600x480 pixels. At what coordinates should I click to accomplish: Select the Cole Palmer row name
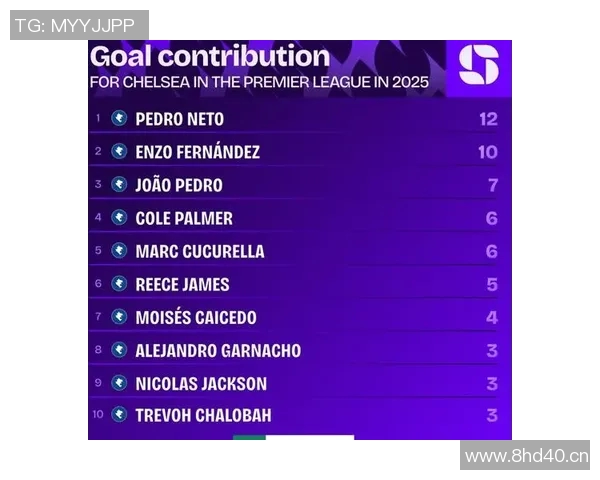click(184, 218)
